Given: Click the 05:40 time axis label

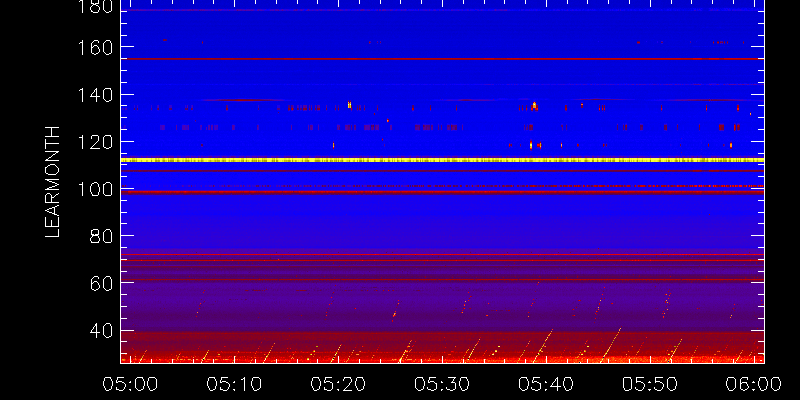Looking at the screenshot, I should tap(546, 384).
